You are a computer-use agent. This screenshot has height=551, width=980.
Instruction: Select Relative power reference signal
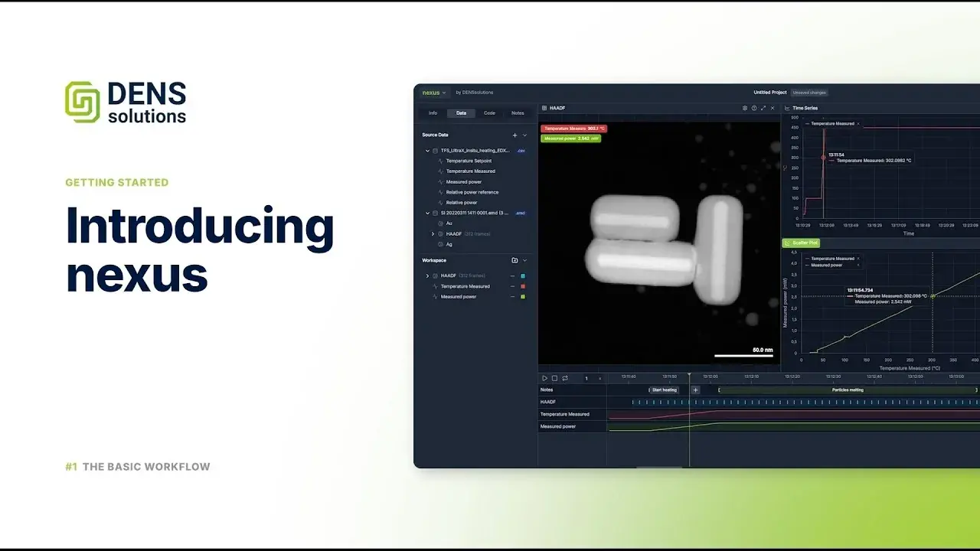coord(472,192)
